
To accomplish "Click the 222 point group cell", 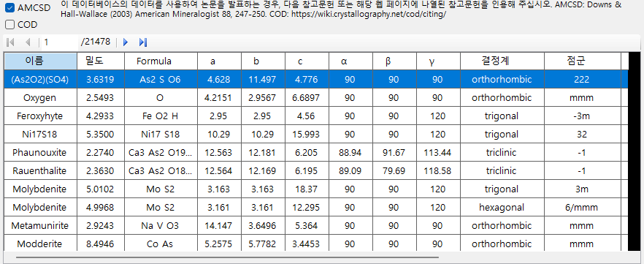I will [x=583, y=80].
